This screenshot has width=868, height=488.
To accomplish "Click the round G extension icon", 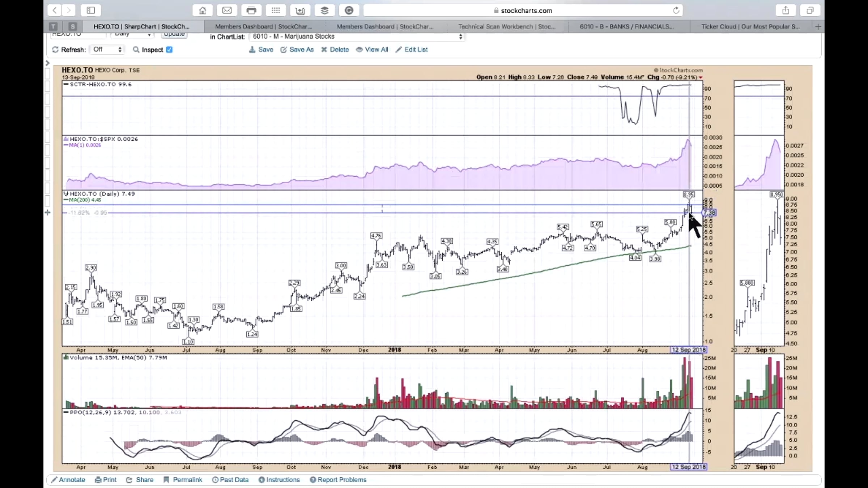I will click(x=349, y=10).
